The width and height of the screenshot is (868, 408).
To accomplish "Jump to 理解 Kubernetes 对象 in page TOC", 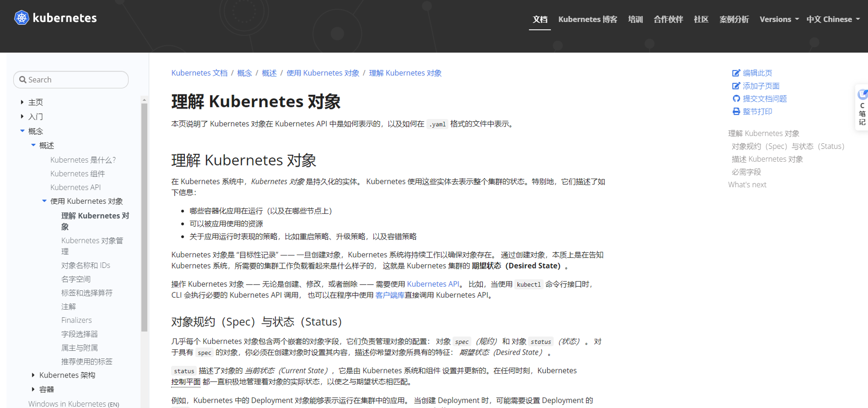I will [x=764, y=133].
